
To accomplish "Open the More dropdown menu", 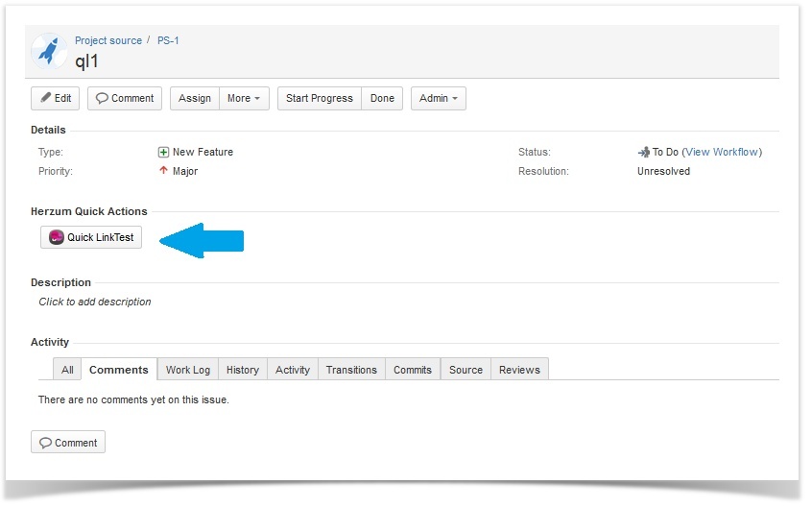I will (244, 98).
